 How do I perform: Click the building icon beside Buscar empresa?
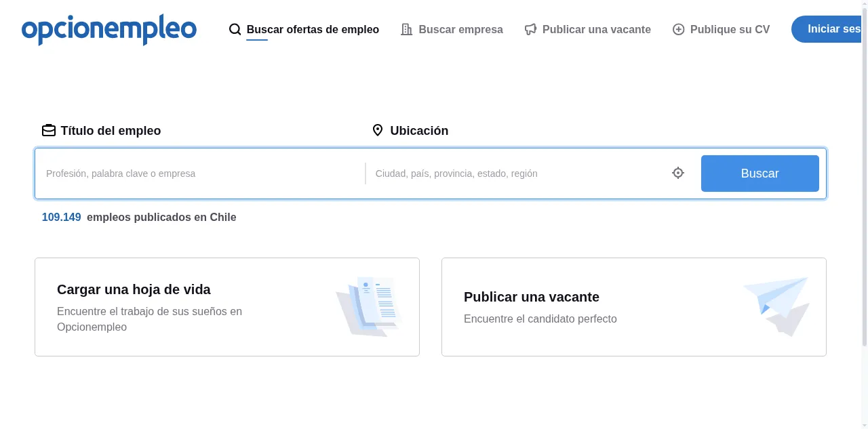[x=407, y=29]
